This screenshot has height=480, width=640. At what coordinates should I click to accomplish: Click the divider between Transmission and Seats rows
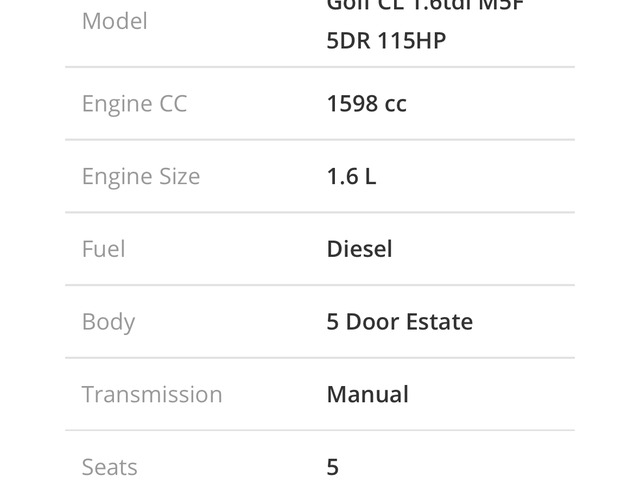[x=320, y=431]
